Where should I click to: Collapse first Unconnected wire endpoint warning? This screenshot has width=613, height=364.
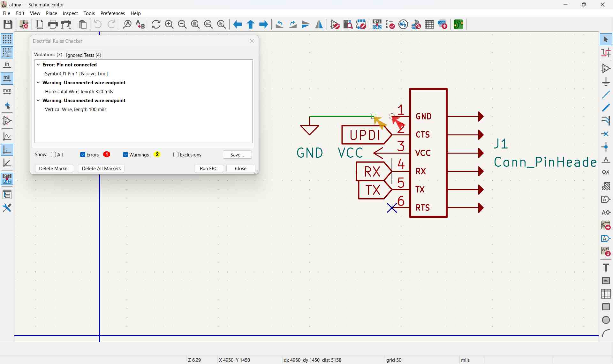click(x=38, y=83)
